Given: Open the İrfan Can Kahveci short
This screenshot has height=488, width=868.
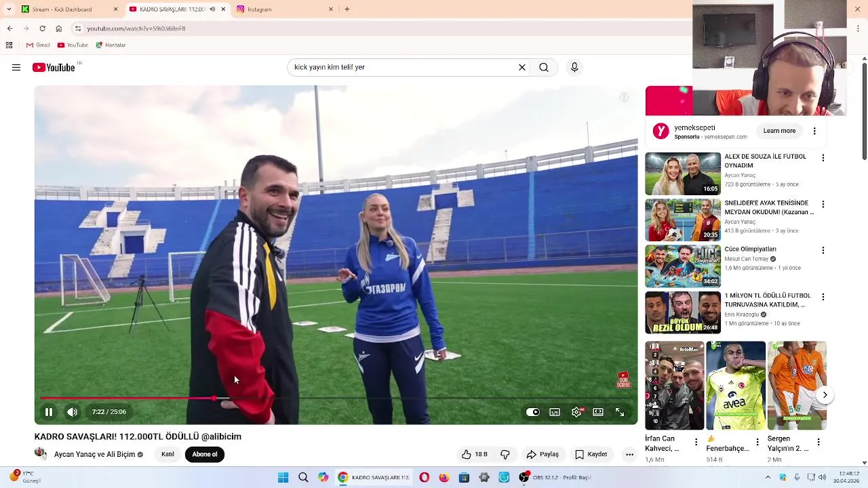Looking at the screenshot, I should (675, 386).
